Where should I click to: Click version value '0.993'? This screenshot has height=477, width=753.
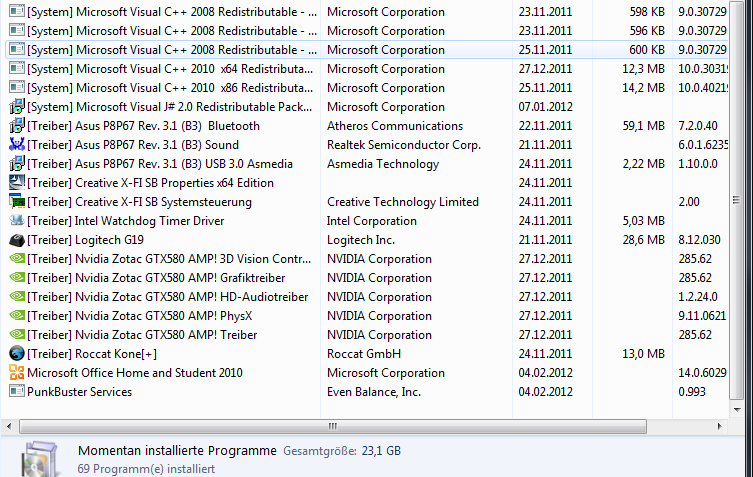pyautogui.click(x=692, y=392)
